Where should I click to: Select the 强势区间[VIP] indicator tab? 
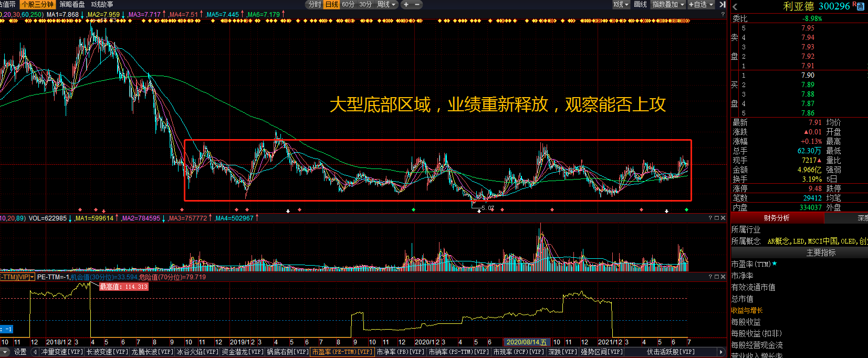tap(601, 352)
